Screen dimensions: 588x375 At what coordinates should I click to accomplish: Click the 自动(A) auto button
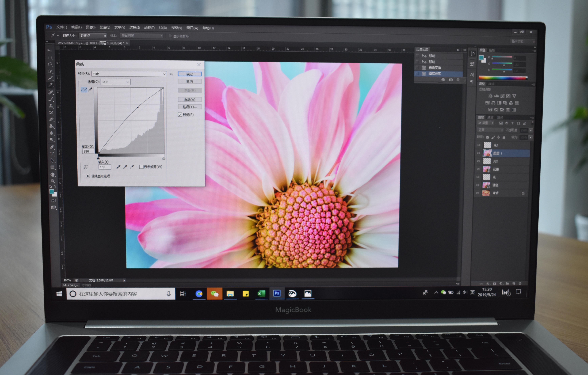click(190, 100)
